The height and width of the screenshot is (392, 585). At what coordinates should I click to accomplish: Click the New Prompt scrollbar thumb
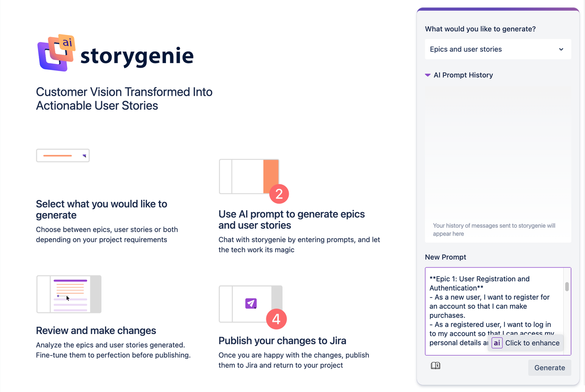567,287
